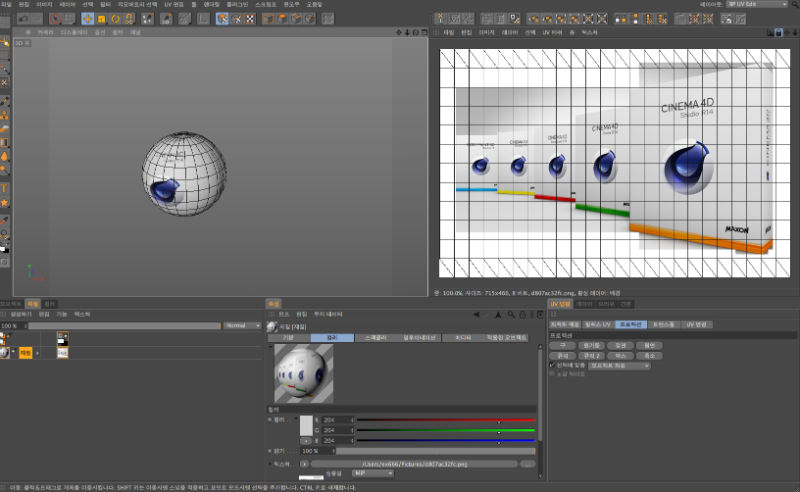Click the fourth projection button in top row
800x492 pixels.
(x=649, y=346)
